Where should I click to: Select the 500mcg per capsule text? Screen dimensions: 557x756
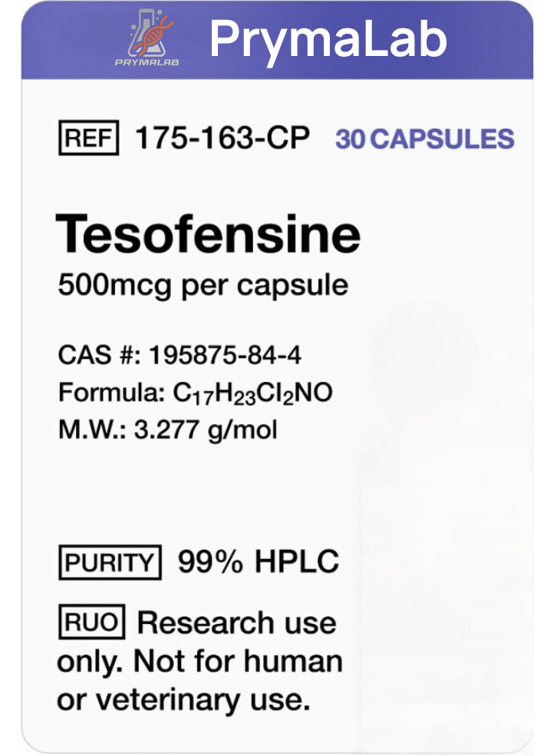[203, 286]
